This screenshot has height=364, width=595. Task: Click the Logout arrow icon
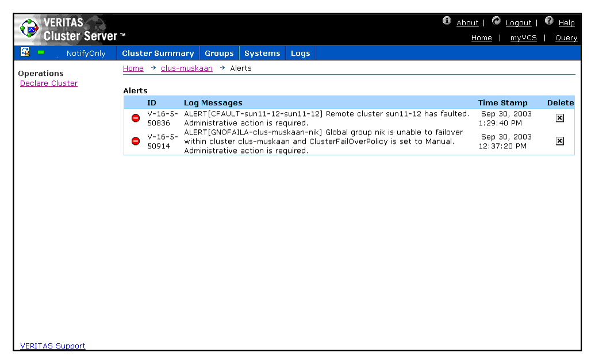(x=497, y=21)
